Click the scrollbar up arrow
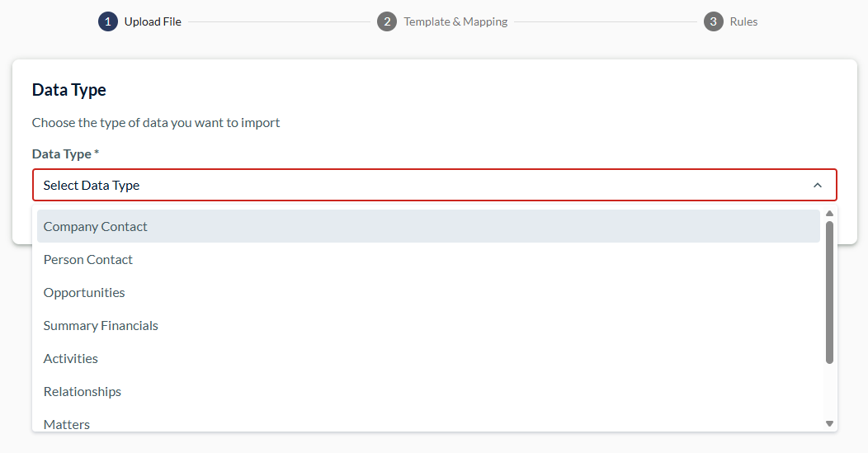The width and height of the screenshot is (868, 453). click(829, 214)
